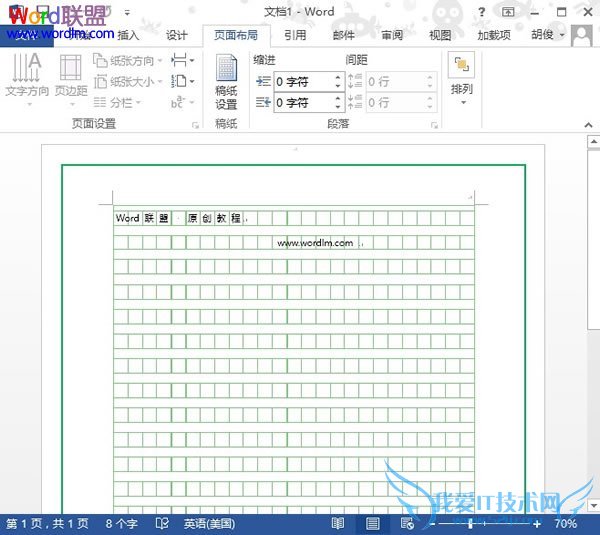Expand the Arrange (排列) dropdown arrow
This screenshot has height=535, width=600.
[463, 103]
